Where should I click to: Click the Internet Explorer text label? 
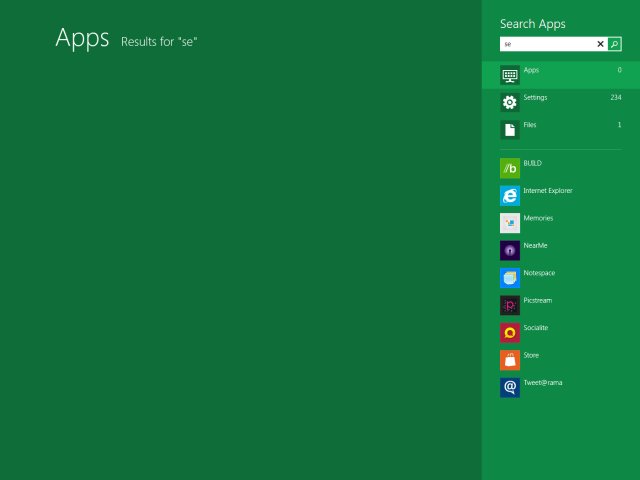click(x=548, y=190)
